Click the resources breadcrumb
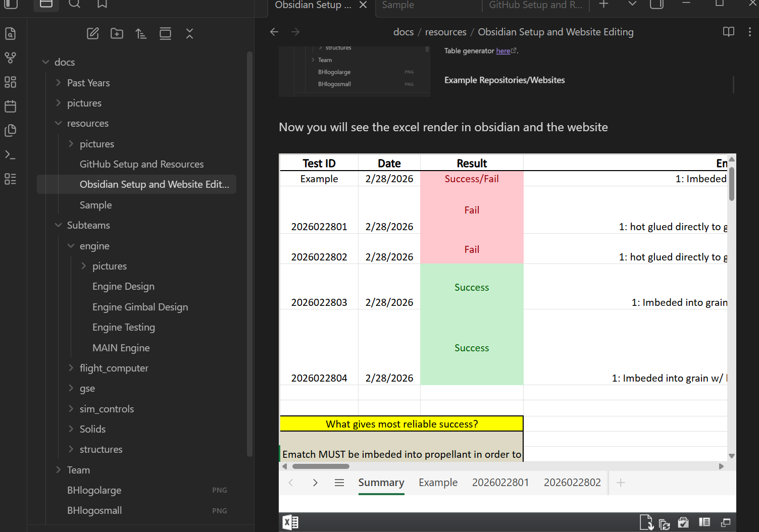The width and height of the screenshot is (759, 532). point(445,32)
